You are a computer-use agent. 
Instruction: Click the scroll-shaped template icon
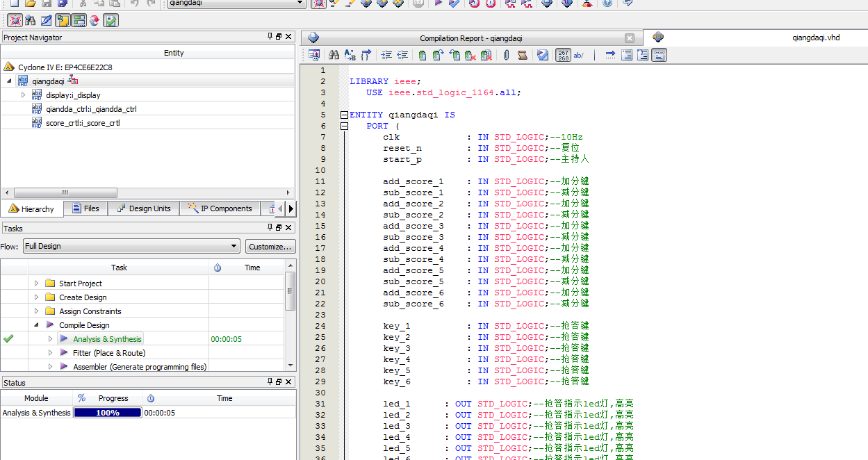click(x=522, y=55)
